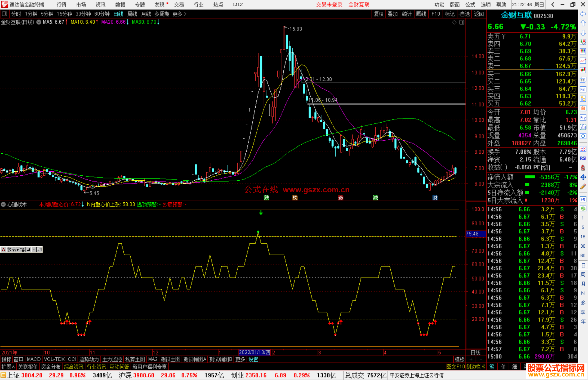Toggle the 叠加 overlay button
588x380 pixels.
(x=393, y=14)
